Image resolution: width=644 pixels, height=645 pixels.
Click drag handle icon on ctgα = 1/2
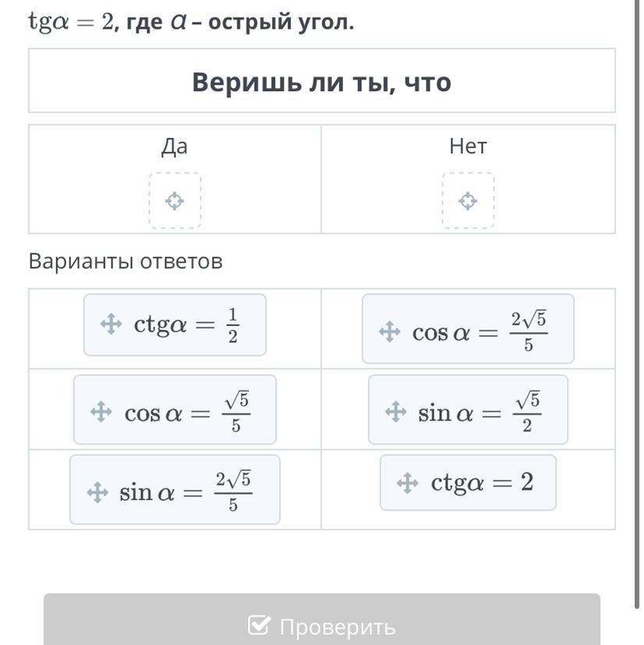(111, 324)
